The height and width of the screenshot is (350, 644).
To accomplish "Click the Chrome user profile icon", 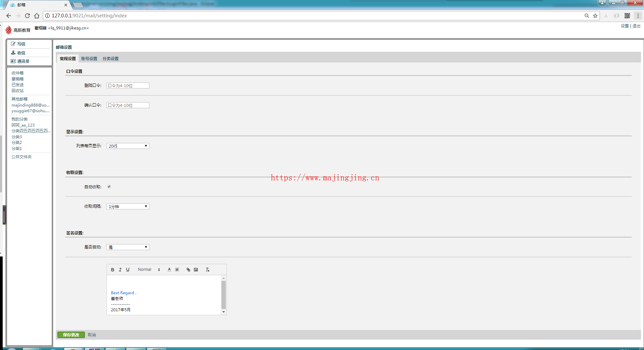I will click(602, 3).
